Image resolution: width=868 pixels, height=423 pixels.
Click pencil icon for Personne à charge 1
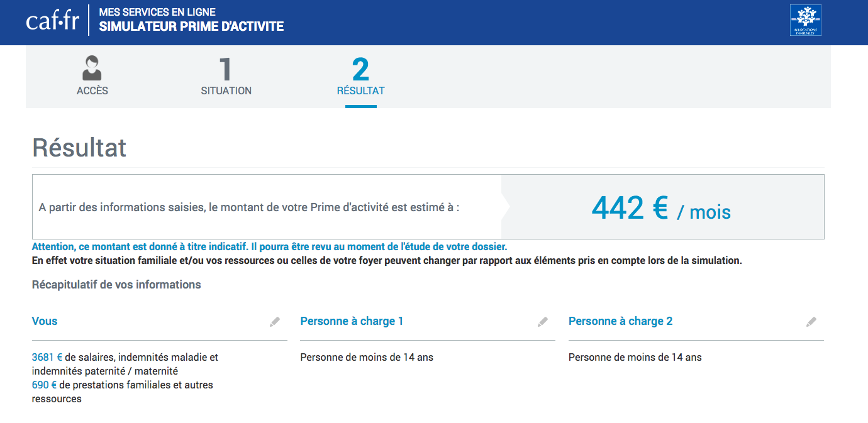(543, 322)
